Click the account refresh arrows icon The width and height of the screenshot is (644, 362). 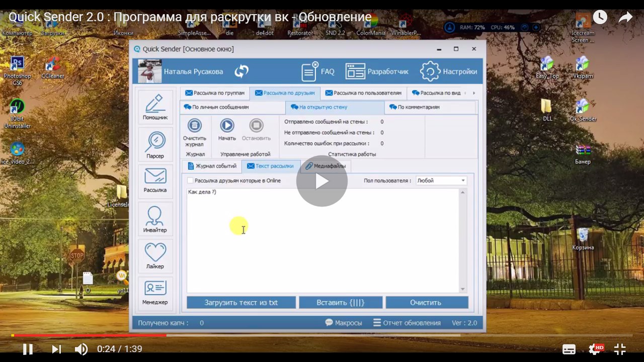click(242, 71)
